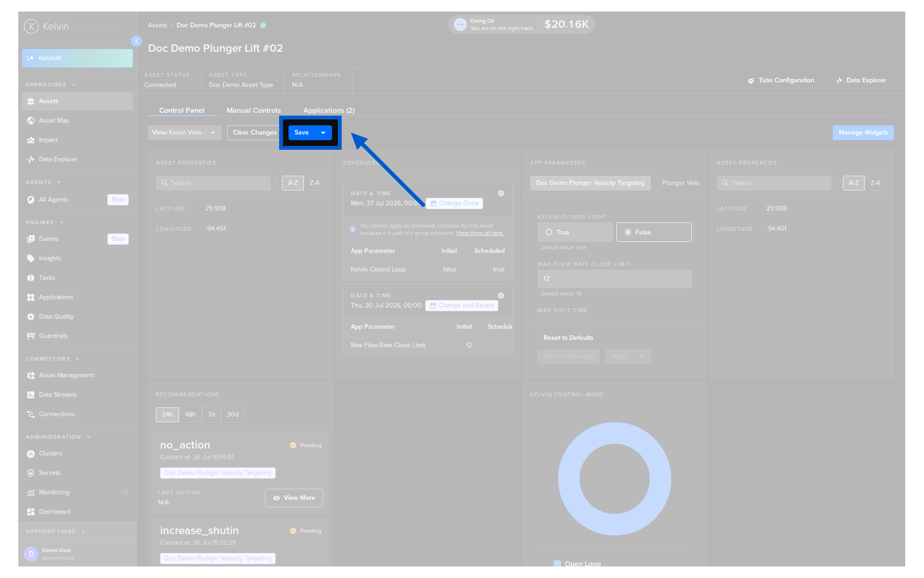Image resolution: width=924 pixels, height=578 pixels.
Task: Open Monitoring in the sidebar
Action: coord(77,492)
